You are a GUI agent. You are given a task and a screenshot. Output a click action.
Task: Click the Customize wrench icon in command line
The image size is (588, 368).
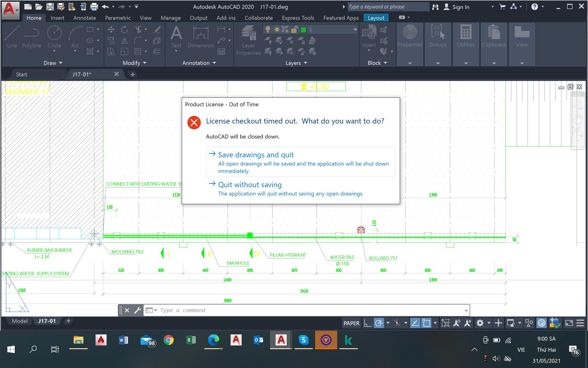(x=138, y=310)
